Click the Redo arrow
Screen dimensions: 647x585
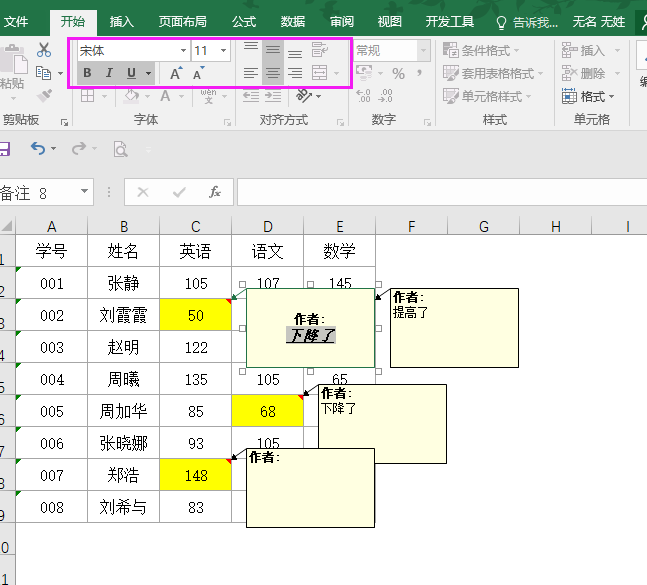pos(79,148)
